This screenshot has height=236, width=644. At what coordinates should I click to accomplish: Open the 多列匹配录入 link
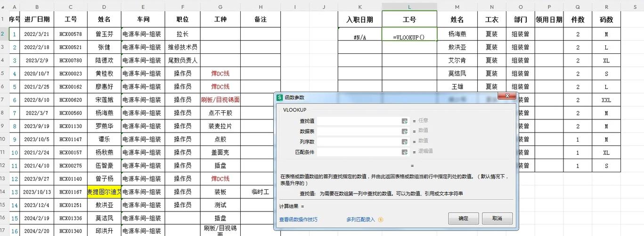[360, 219]
